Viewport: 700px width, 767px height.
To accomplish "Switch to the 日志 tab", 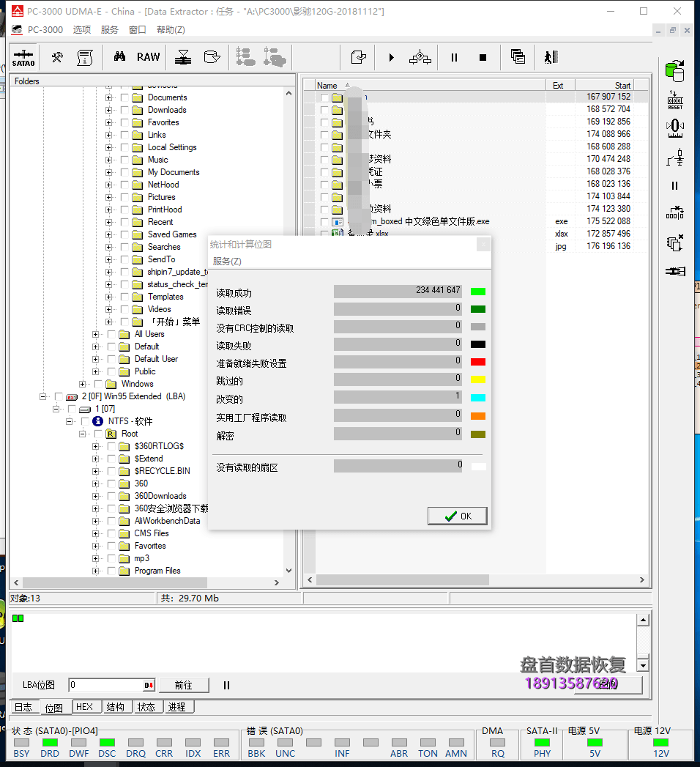I will coord(23,708).
